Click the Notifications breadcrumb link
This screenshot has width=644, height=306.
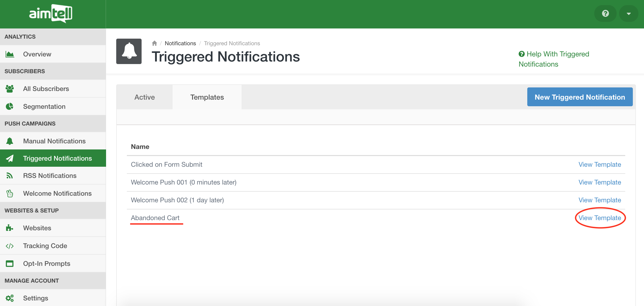point(180,43)
